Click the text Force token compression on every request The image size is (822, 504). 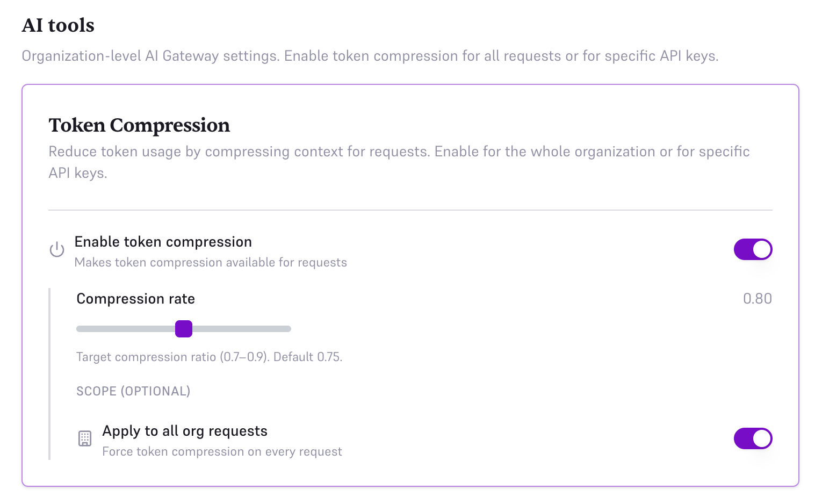coord(222,451)
